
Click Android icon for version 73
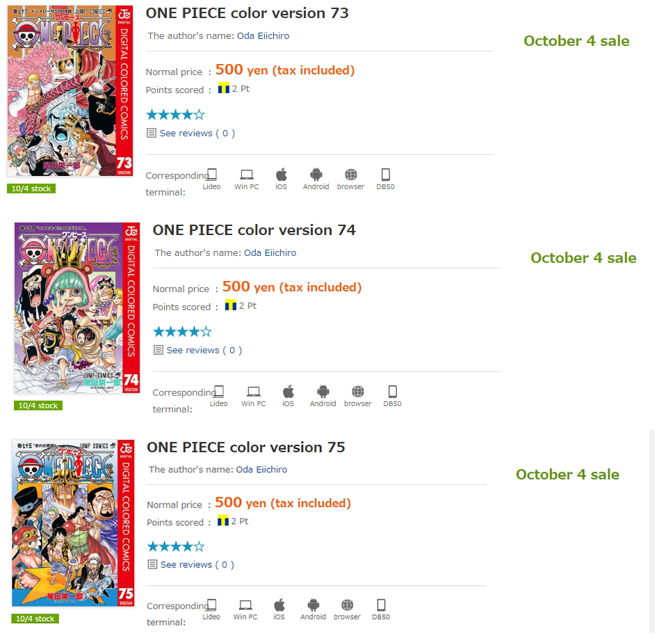pyautogui.click(x=316, y=174)
